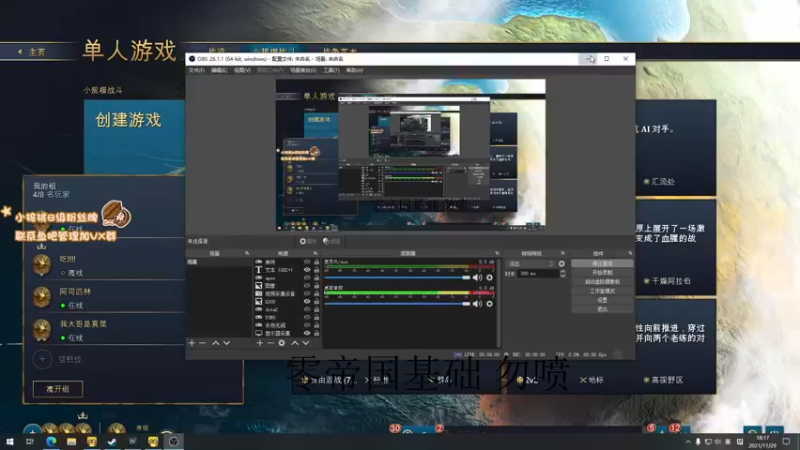Pop out the 转场特效 dock panel

pyautogui.click(x=563, y=253)
